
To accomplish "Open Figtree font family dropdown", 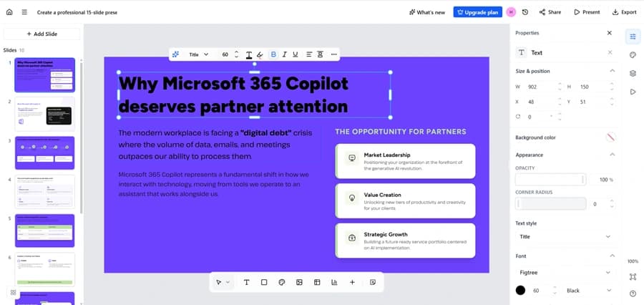I will [x=565, y=273].
